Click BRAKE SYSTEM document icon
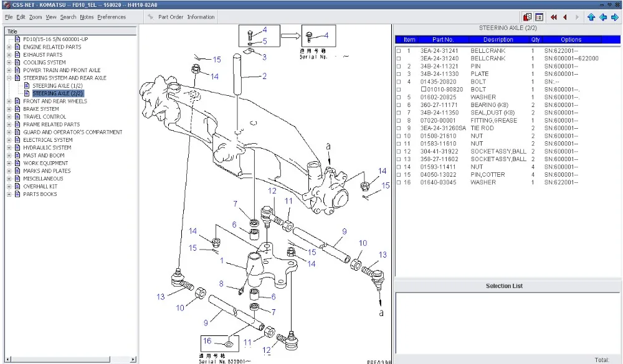Viewport: 623px width, 364px height. point(17,109)
